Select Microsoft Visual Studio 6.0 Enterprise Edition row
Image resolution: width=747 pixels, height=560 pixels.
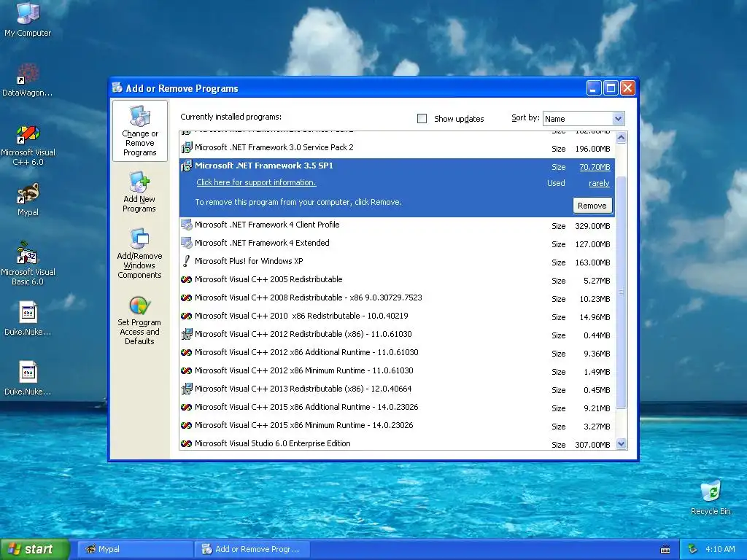click(397, 443)
